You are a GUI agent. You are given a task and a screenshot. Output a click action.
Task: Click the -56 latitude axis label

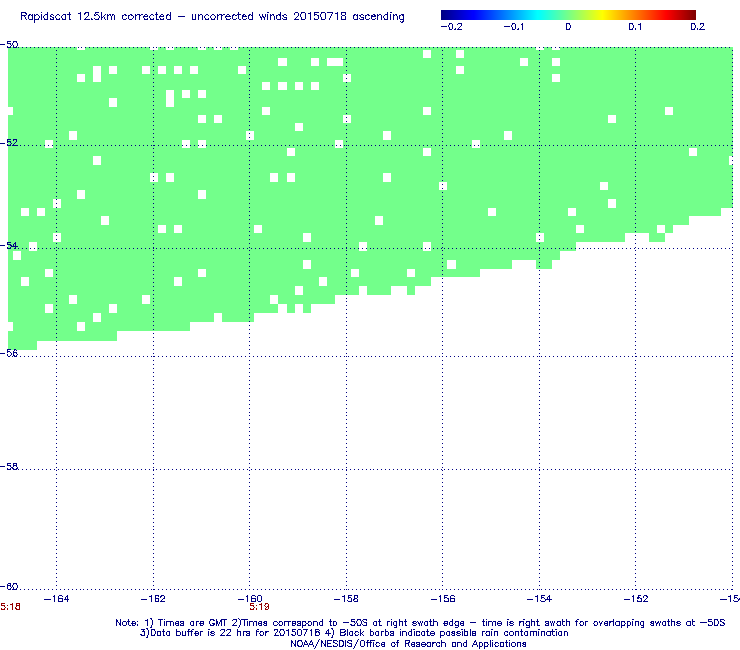pos(9,353)
